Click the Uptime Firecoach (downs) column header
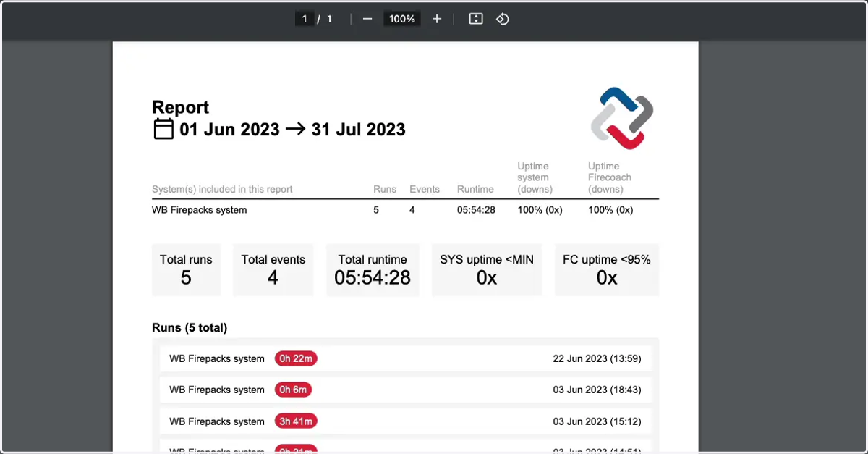 coord(610,177)
